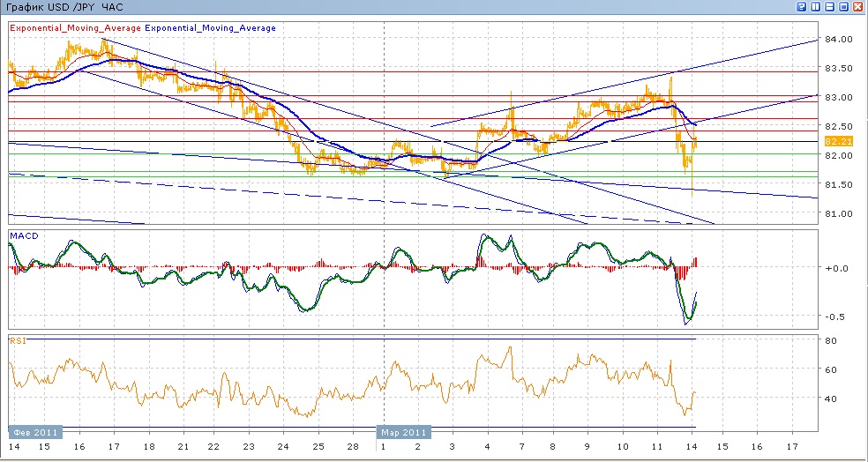Viewport: 868px width, 462px height.
Task: Click the horizontal split panes icon
Action: pos(829,6)
